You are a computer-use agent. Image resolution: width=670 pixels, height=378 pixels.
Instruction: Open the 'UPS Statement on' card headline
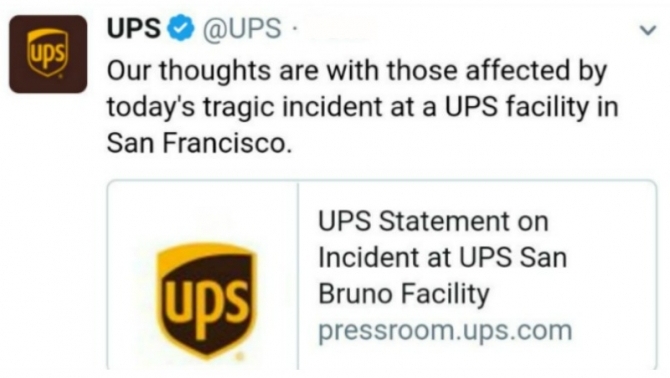(x=433, y=221)
